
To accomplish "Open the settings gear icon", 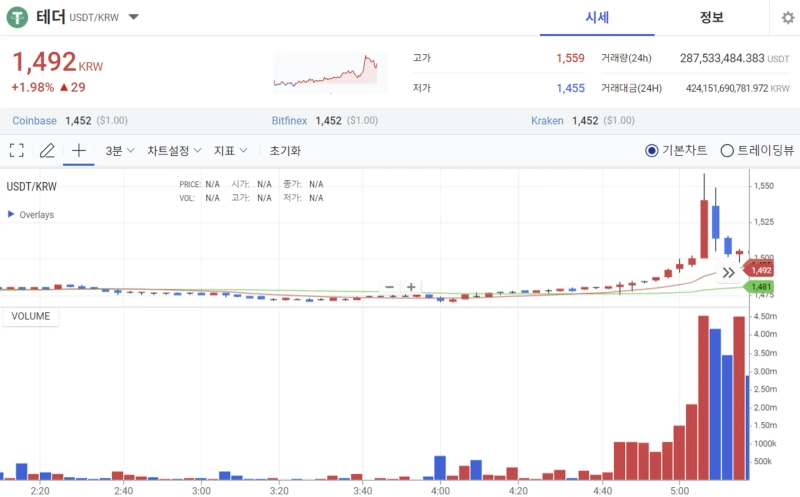I will point(787,18).
